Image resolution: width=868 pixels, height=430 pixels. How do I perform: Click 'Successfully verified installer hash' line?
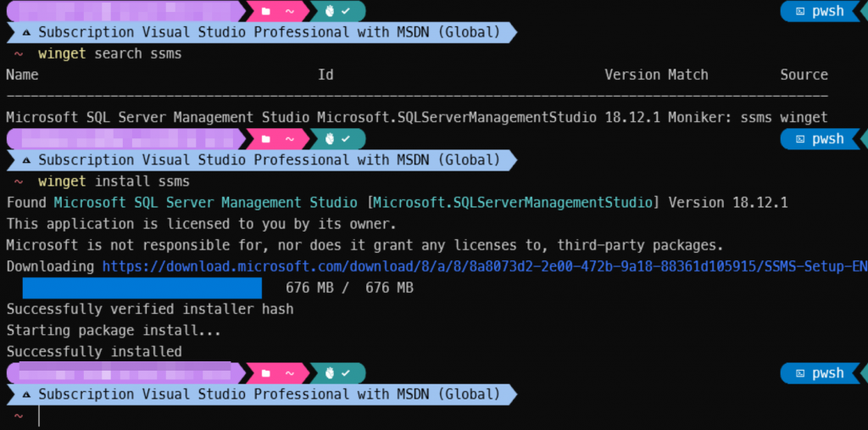point(150,310)
